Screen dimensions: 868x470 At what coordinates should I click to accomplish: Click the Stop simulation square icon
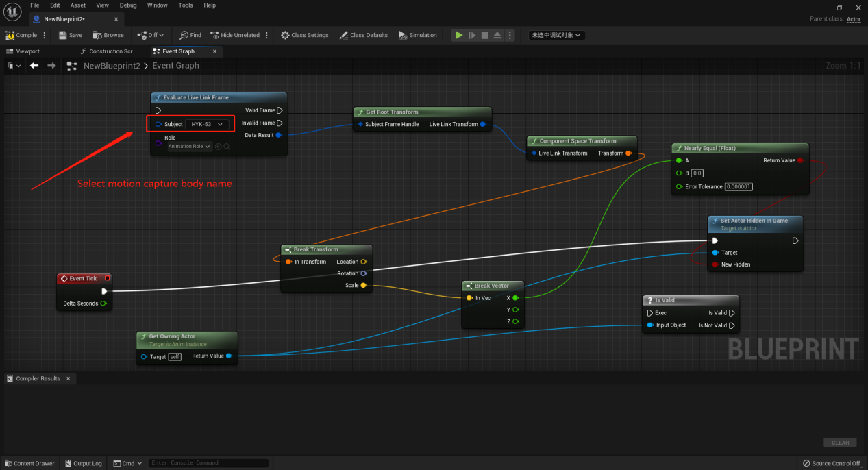(484, 35)
